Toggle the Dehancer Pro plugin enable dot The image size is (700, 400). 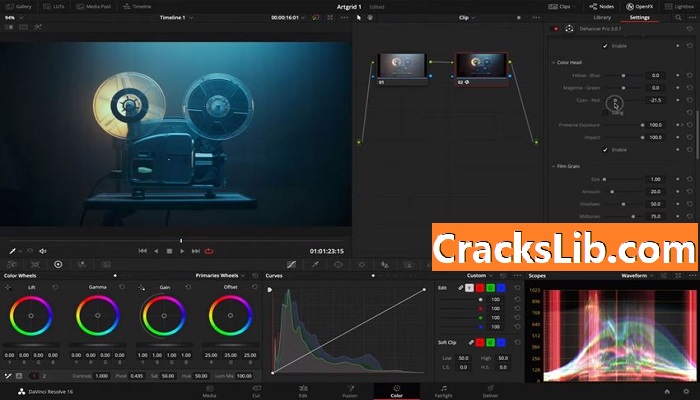556,29
